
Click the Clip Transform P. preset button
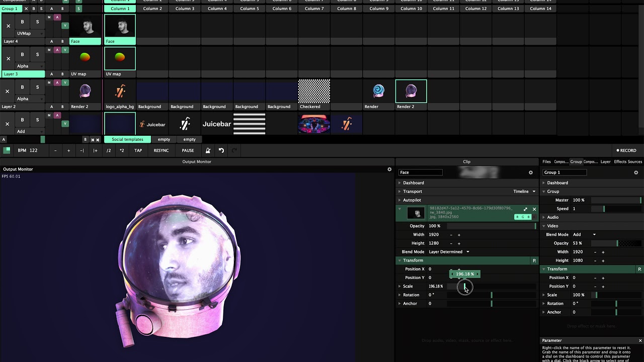click(534, 260)
